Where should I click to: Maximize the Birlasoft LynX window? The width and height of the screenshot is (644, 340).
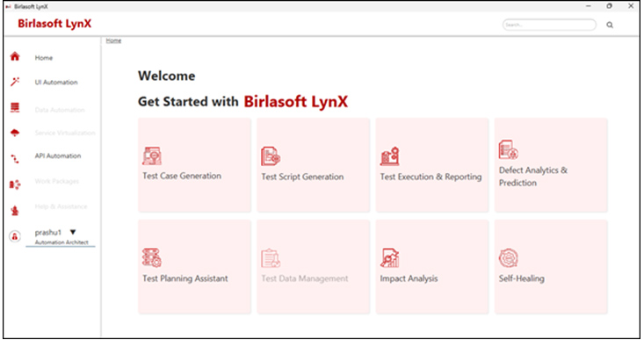tap(609, 6)
